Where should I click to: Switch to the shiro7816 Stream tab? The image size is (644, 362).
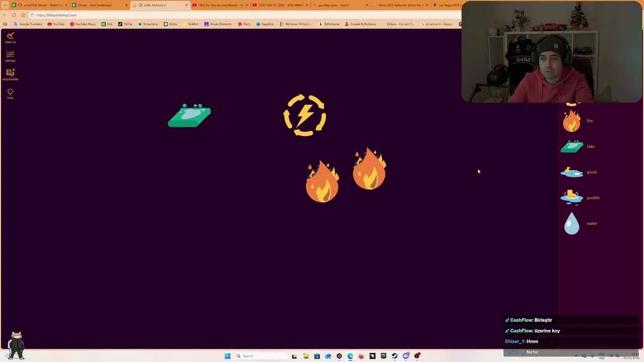[x=39, y=5]
